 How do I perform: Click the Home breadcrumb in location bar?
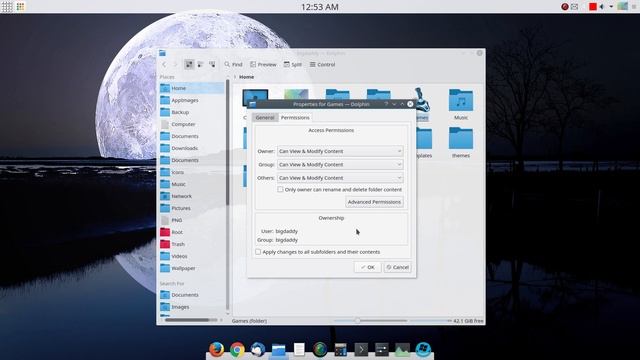(247, 77)
